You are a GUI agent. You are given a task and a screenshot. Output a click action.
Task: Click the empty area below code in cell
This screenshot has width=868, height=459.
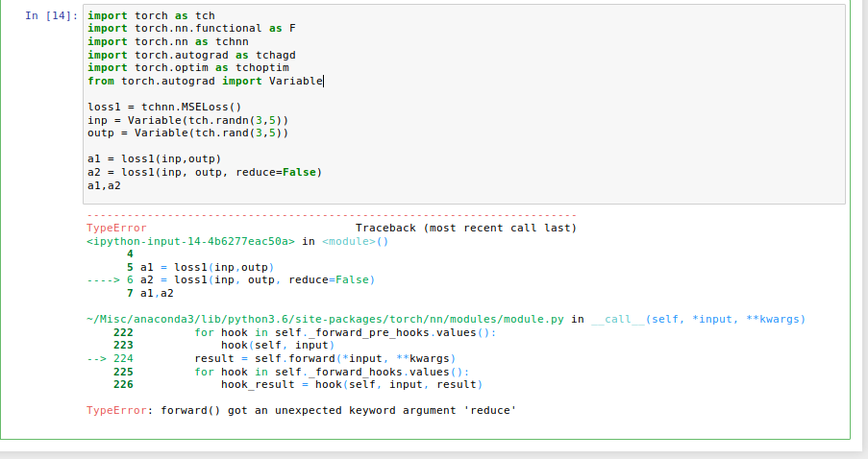(464, 198)
